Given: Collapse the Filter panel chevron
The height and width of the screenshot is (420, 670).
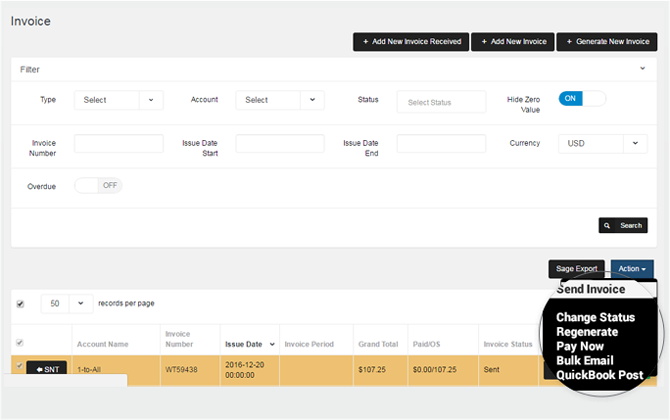Looking at the screenshot, I should 642,69.
